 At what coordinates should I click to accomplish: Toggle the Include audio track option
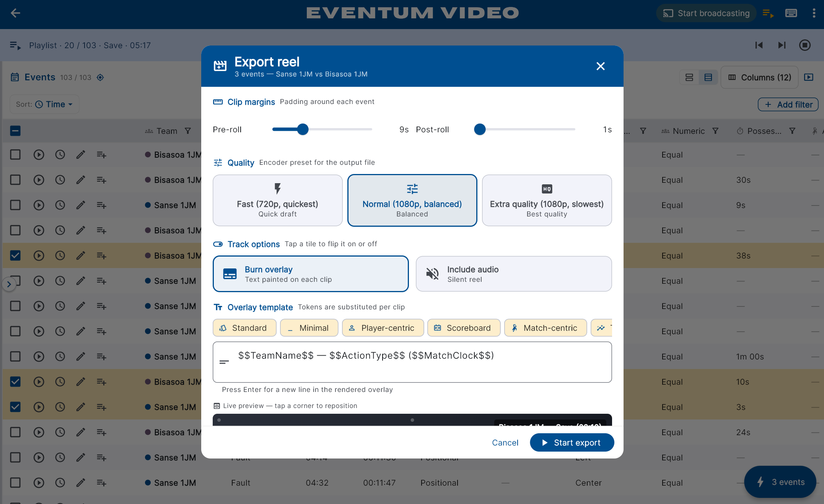click(514, 274)
